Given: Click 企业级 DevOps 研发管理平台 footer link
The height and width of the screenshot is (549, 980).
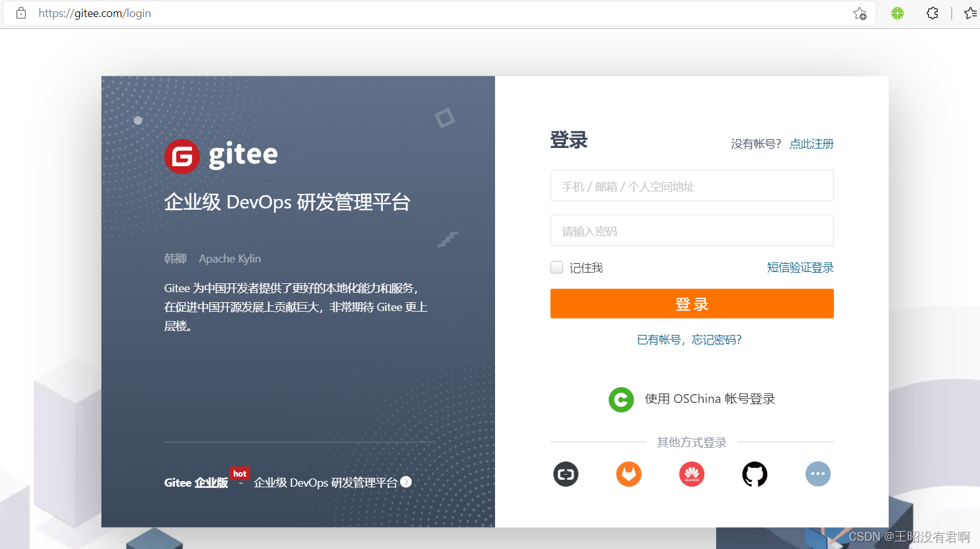Looking at the screenshot, I should click(x=326, y=483).
